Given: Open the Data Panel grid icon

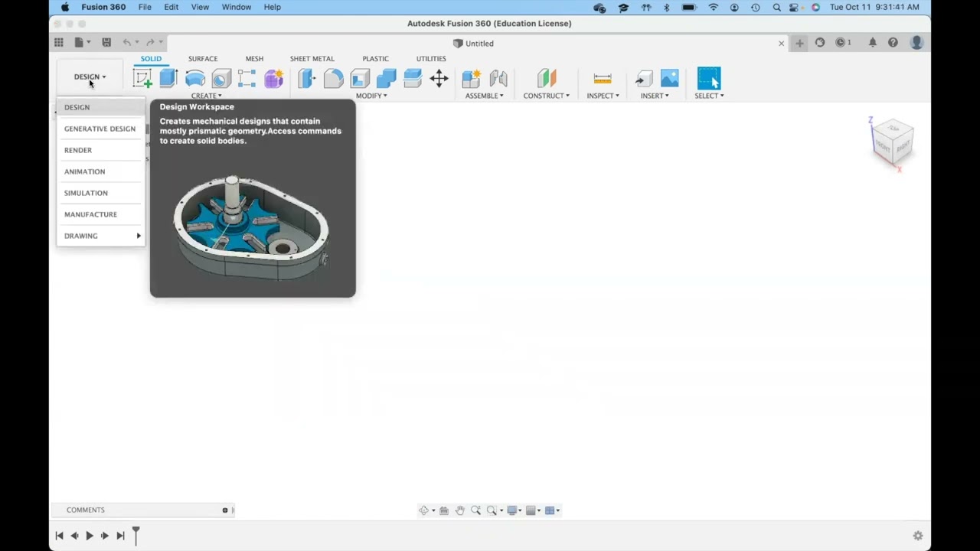Looking at the screenshot, I should pos(59,43).
